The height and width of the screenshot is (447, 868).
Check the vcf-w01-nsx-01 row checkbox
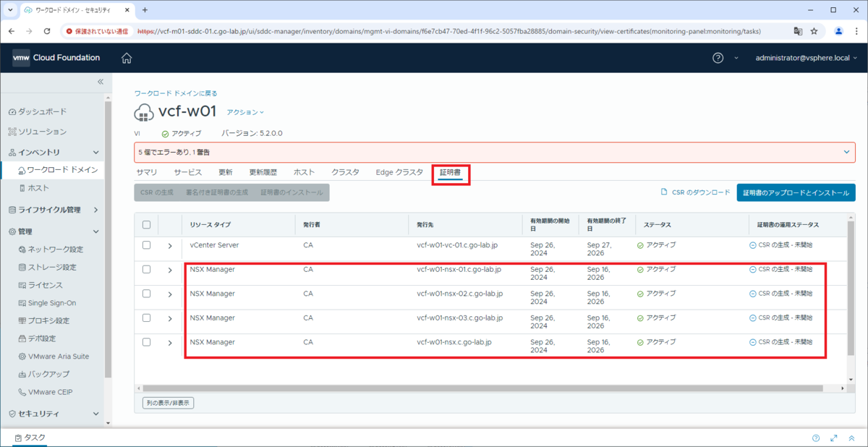(x=146, y=269)
